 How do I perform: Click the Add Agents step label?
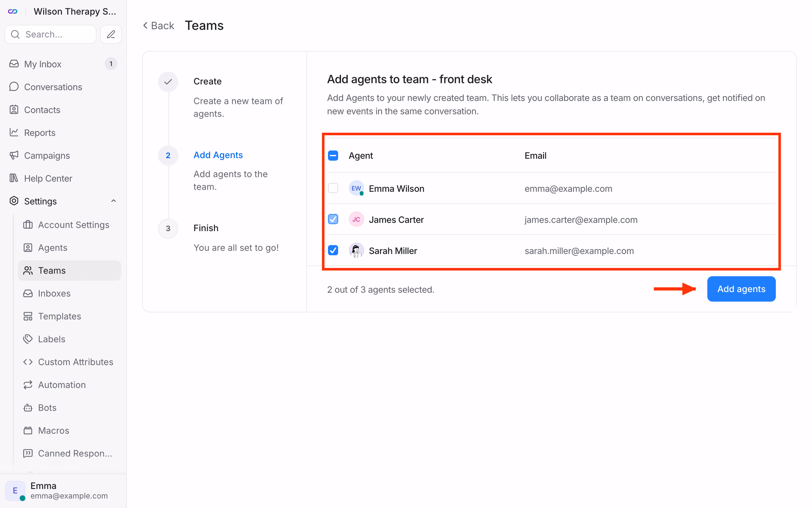(x=218, y=155)
